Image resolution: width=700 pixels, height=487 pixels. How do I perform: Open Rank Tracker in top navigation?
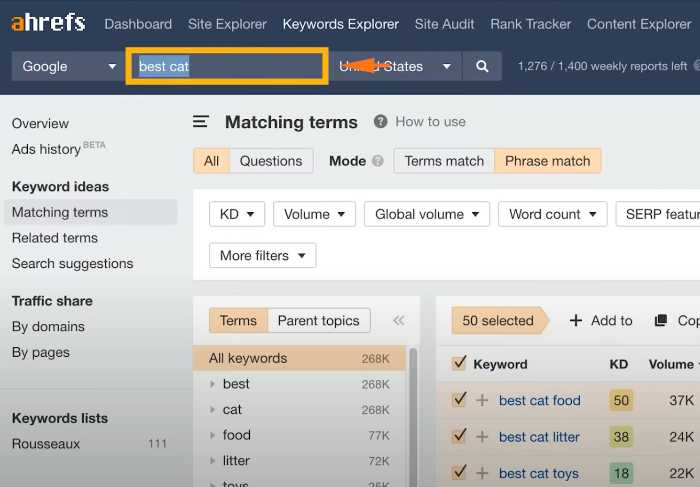(x=530, y=24)
